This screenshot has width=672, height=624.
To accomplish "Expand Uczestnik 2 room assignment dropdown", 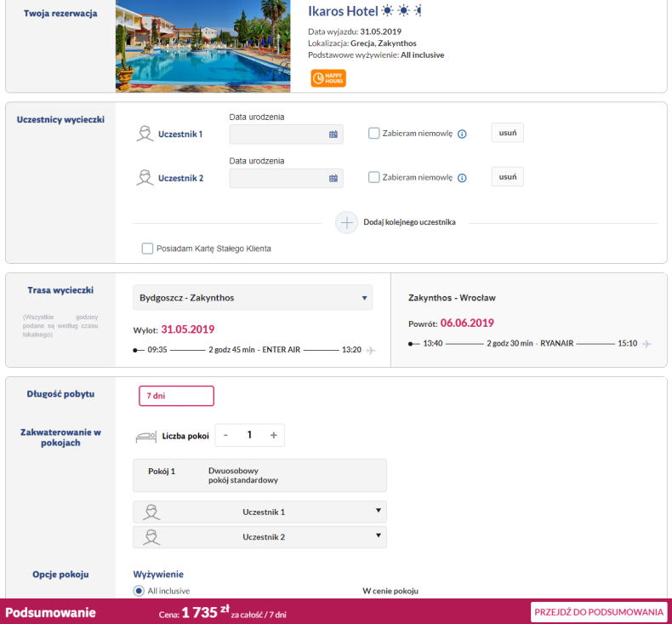I will tap(259, 537).
